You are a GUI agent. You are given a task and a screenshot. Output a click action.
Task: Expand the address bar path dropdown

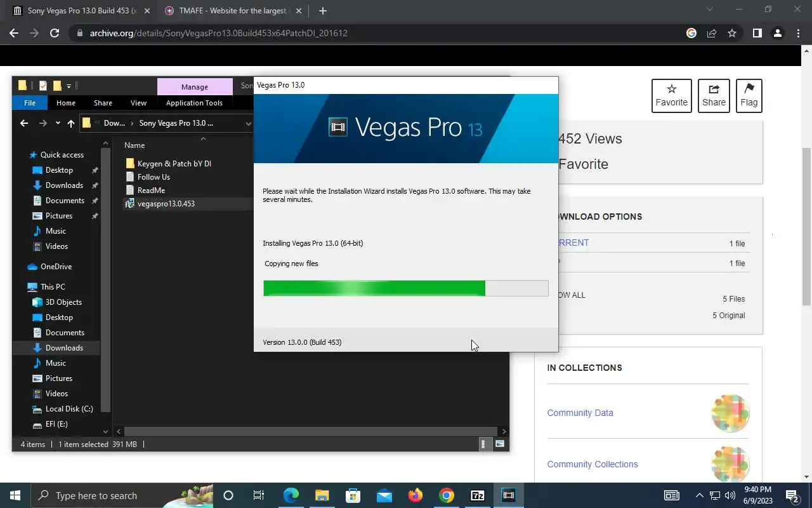click(x=248, y=123)
